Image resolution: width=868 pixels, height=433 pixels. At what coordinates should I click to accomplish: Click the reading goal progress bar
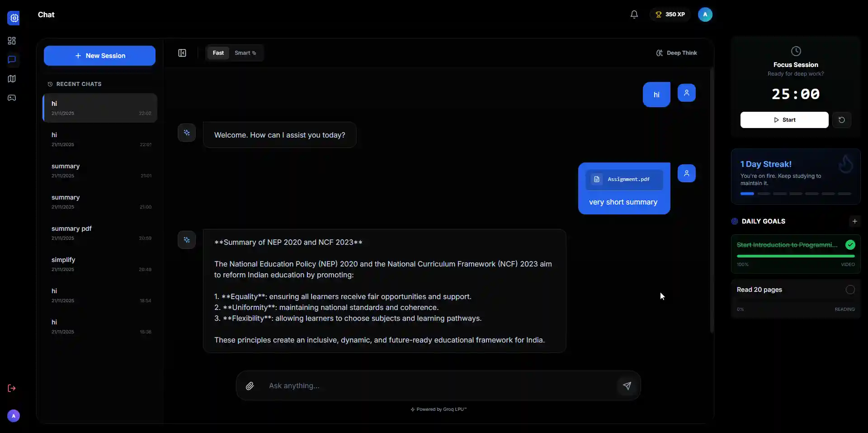(796, 300)
